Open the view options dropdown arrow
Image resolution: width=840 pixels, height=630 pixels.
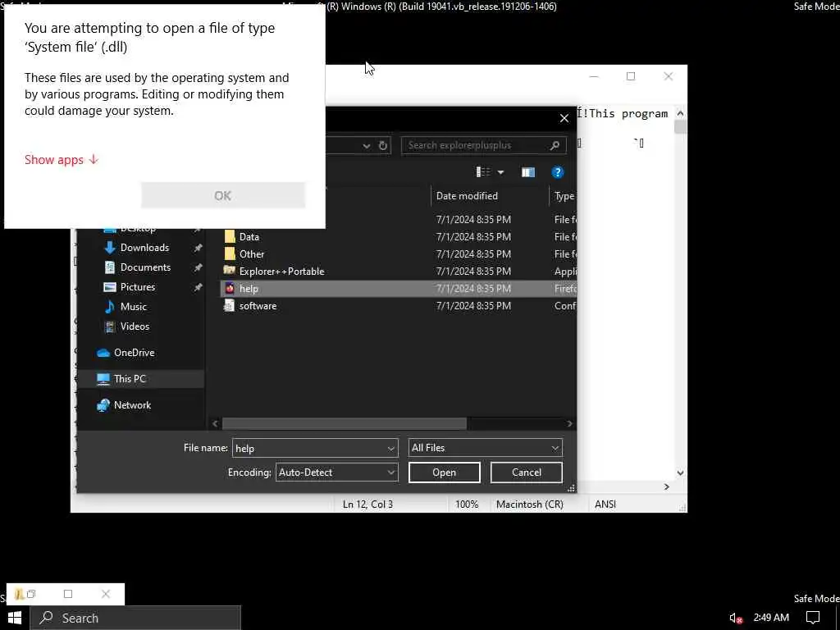(x=500, y=172)
